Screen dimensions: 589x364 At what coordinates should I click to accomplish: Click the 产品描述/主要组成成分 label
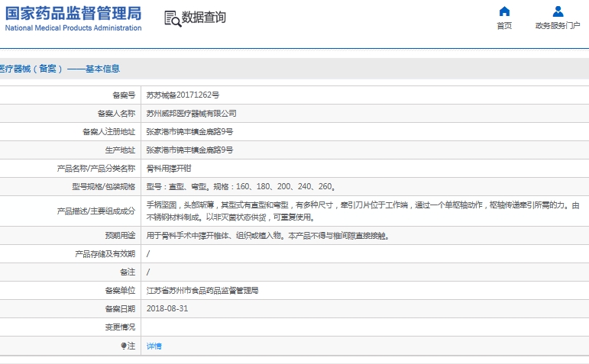point(96,211)
